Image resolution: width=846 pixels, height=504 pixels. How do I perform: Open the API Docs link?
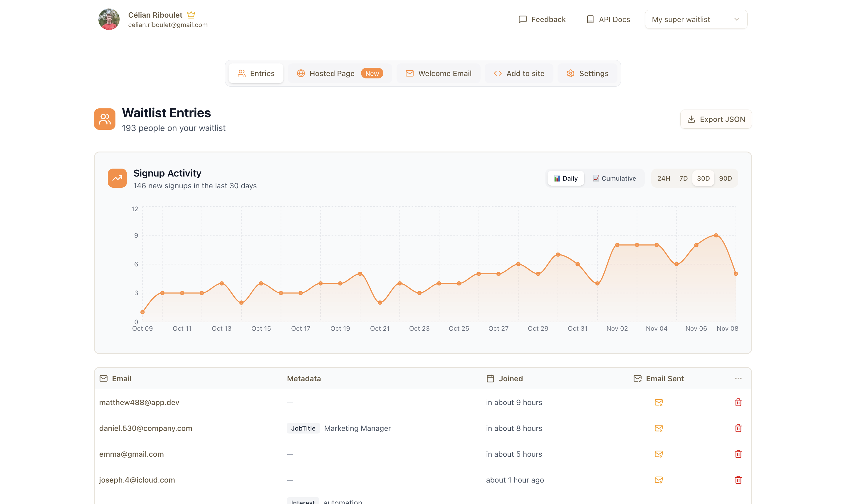[x=608, y=19]
